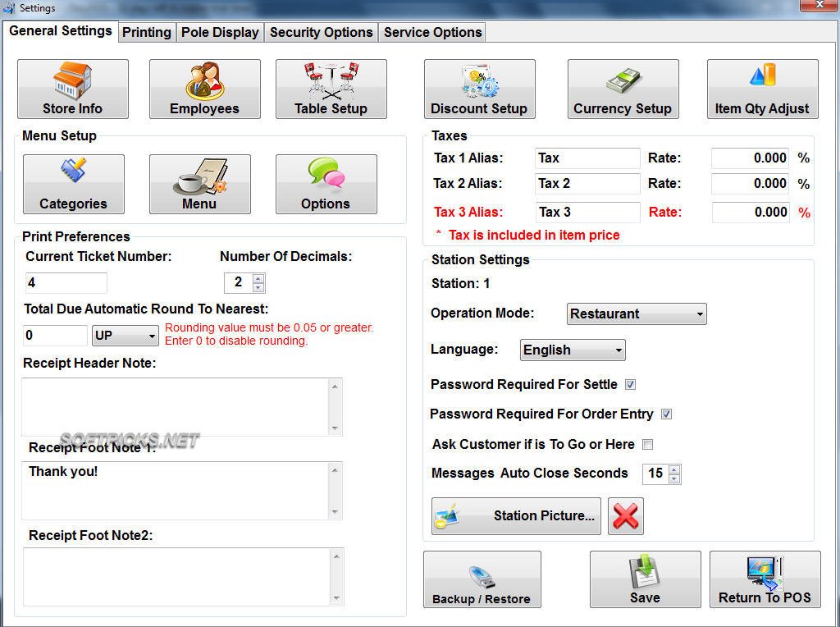The height and width of the screenshot is (627, 840).
Task: Open menu Options settings
Action: [x=326, y=183]
